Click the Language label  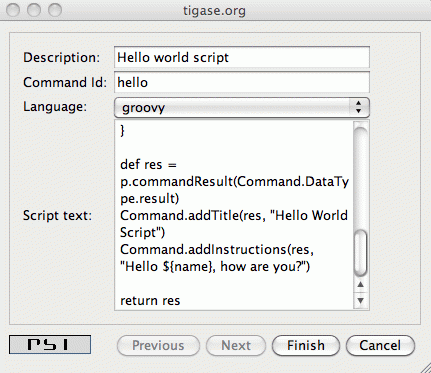(x=55, y=107)
